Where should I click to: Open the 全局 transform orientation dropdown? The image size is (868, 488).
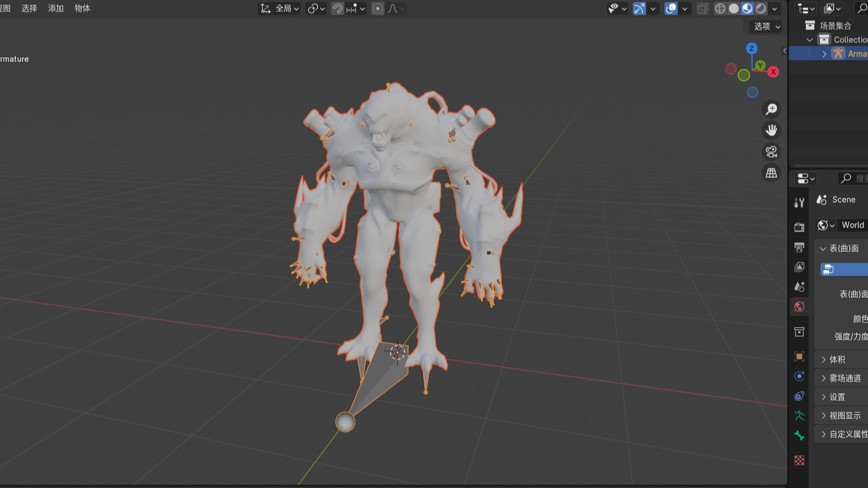click(280, 8)
